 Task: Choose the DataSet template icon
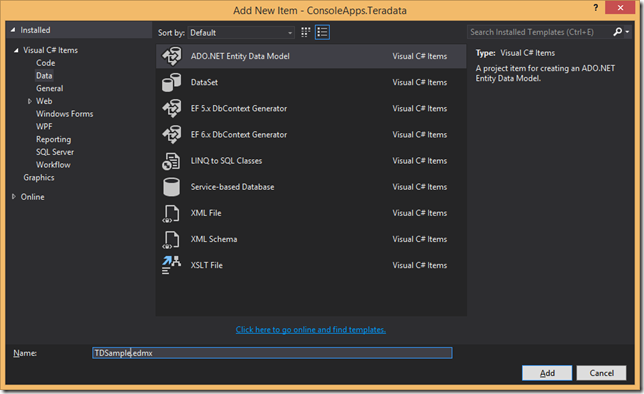tap(172, 82)
